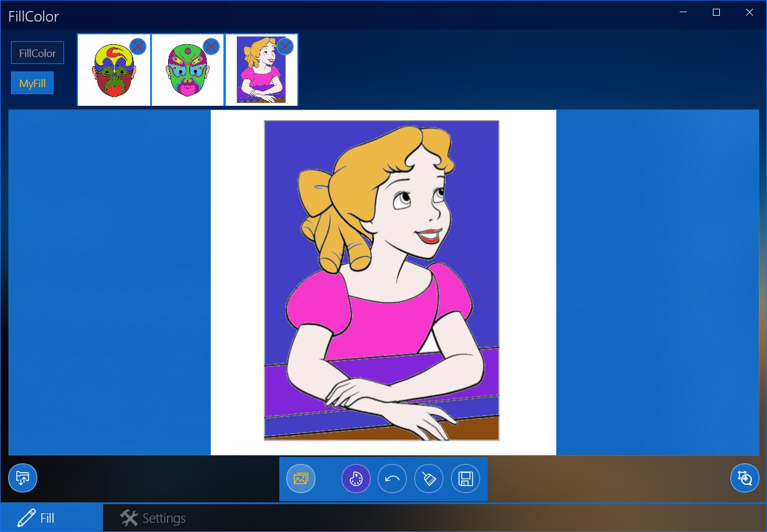Open the Settings tab
The height and width of the screenshot is (532, 767).
coord(152,517)
